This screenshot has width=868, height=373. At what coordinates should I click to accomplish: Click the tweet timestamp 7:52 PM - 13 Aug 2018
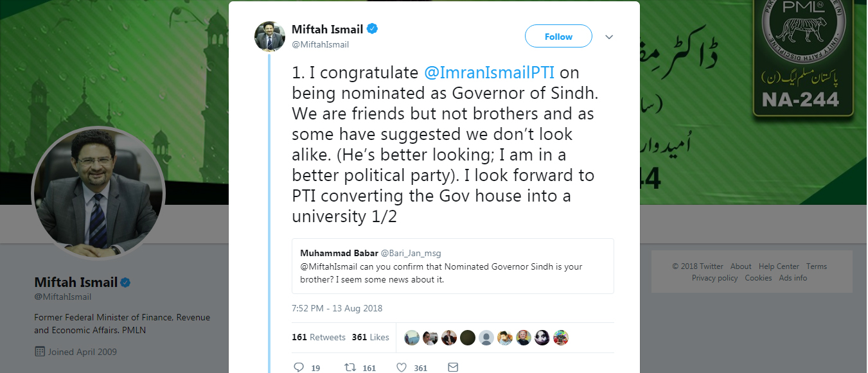(337, 308)
